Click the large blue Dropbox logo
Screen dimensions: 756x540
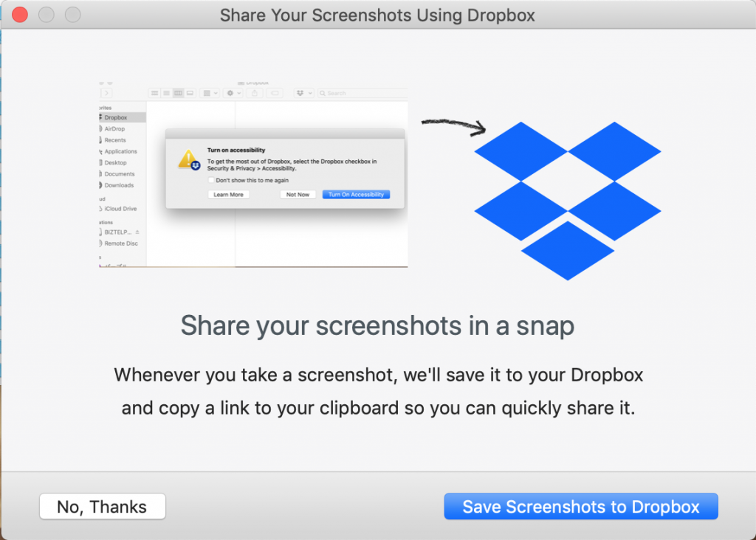click(x=568, y=201)
